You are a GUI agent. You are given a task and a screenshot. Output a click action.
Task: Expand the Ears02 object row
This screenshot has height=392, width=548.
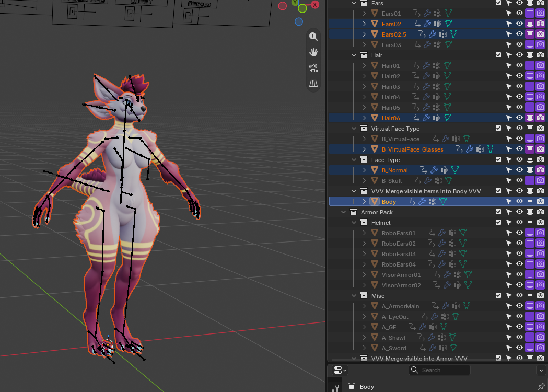(364, 24)
